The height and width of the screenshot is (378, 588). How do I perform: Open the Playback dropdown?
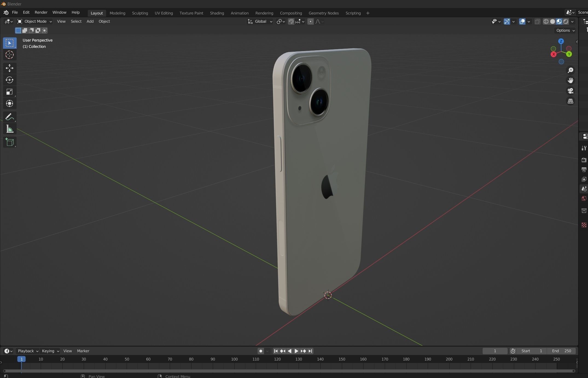click(28, 351)
